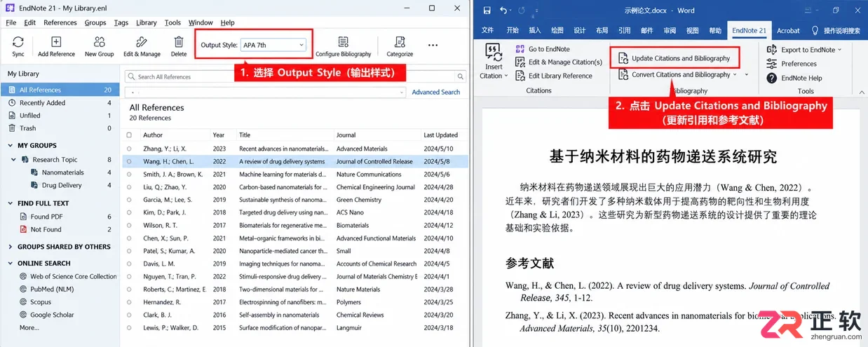Image resolution: width=868 pixels, height=347 pixels.
Task: Switch to the EndNote 21 tab in Word
Action: coord(750,30)
